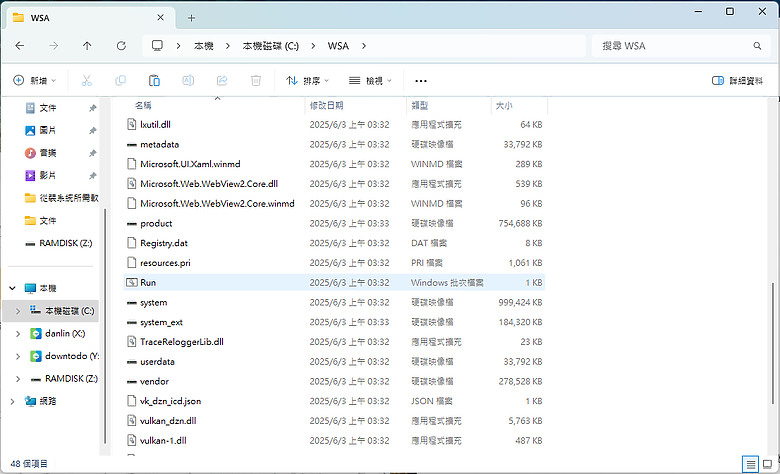Close the WSA tab

(x=160, y=17)
